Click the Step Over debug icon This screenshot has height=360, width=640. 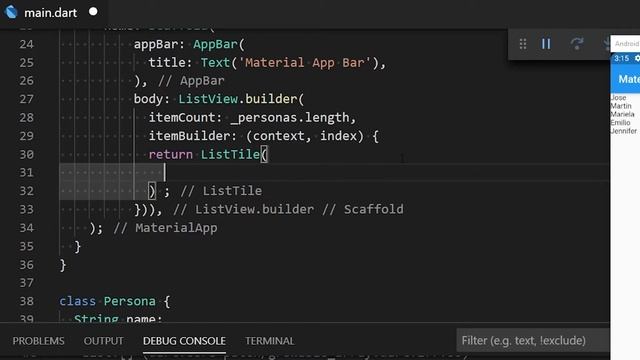click(x=577, y=44)
